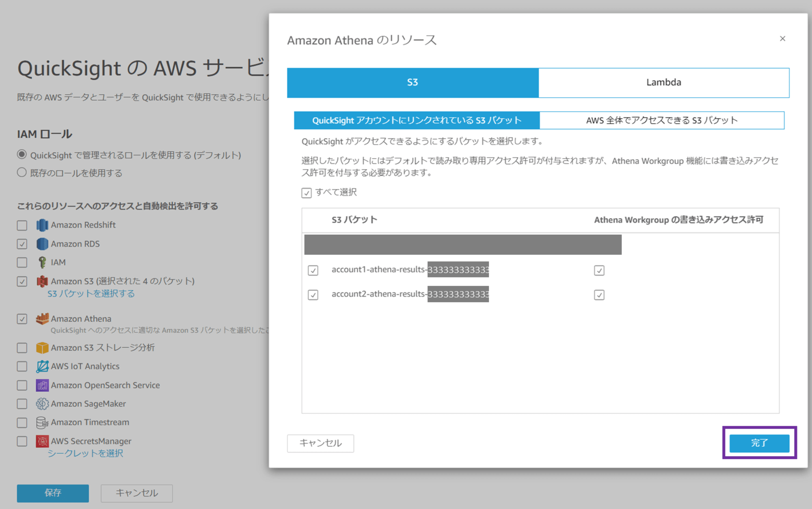Click the AWS SecretsManager icon

tap(42, 441)
